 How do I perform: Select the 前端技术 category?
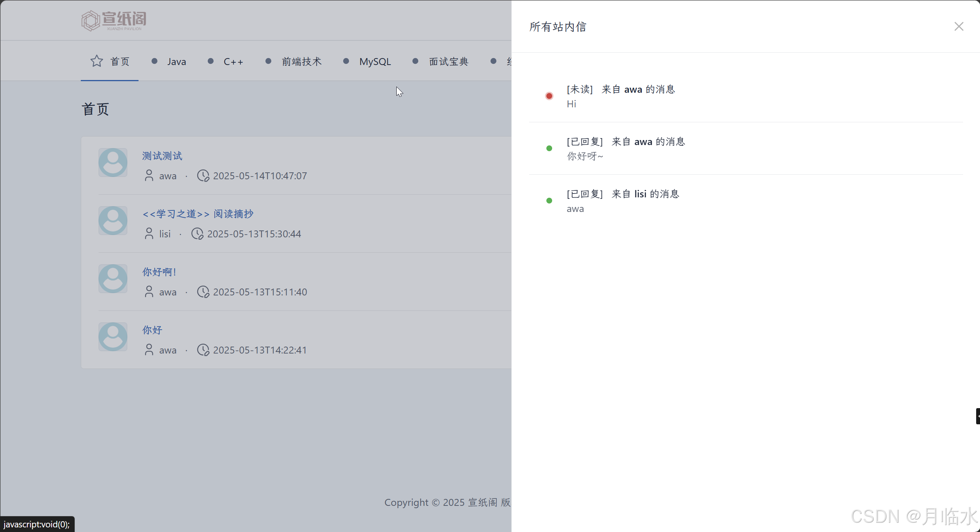(x=301, y=62)
